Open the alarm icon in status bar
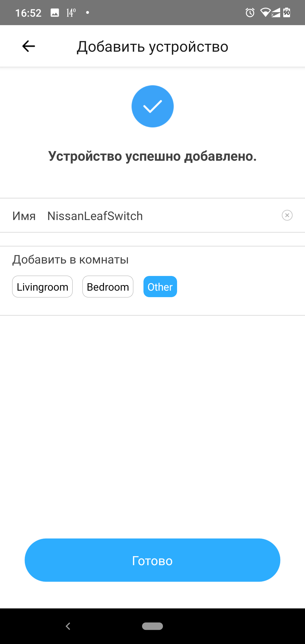Viewport: 305px width, 644px height. [250, 13]
